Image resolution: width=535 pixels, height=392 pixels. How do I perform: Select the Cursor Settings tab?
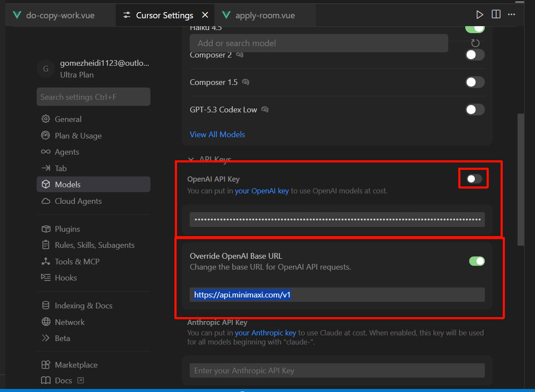click(x=164, y=15)
